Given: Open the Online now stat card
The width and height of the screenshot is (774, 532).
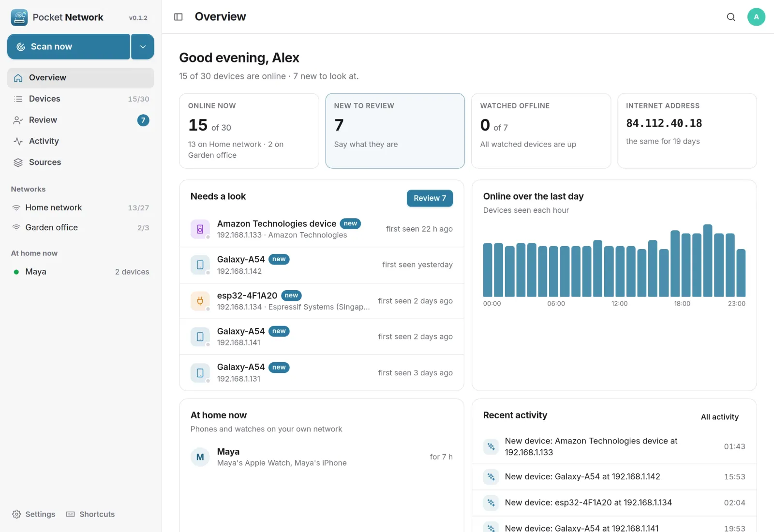Looking at the screenshot, I should 249,131.
